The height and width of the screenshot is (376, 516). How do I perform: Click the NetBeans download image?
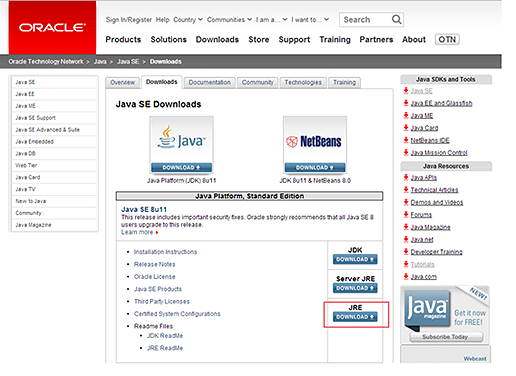coord(315,145)
